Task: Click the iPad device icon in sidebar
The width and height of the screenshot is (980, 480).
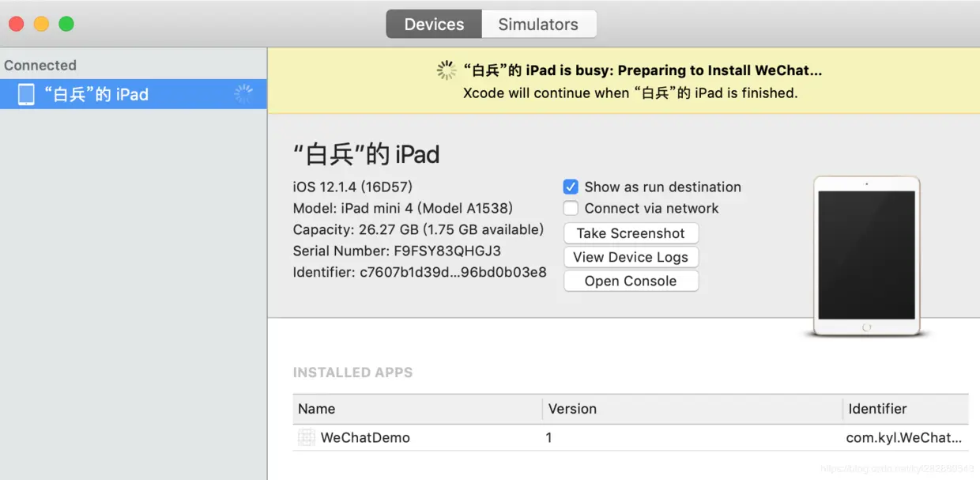Action: point(26,94)
